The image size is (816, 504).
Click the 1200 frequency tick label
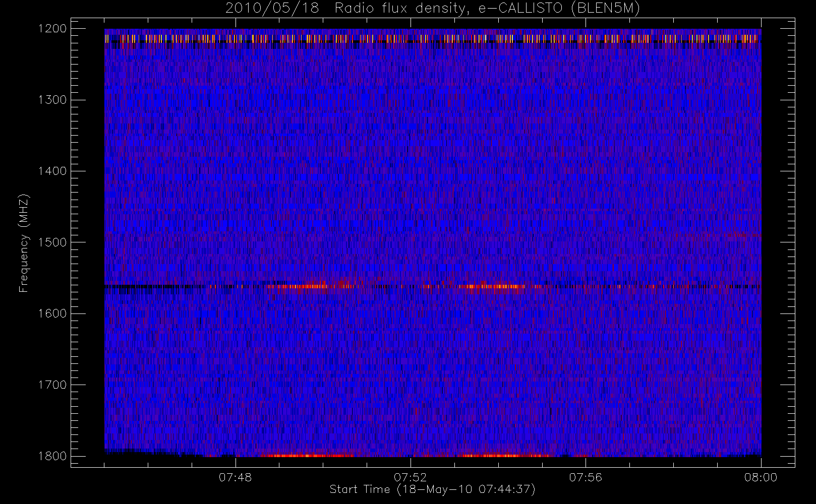tap(52, 29)
